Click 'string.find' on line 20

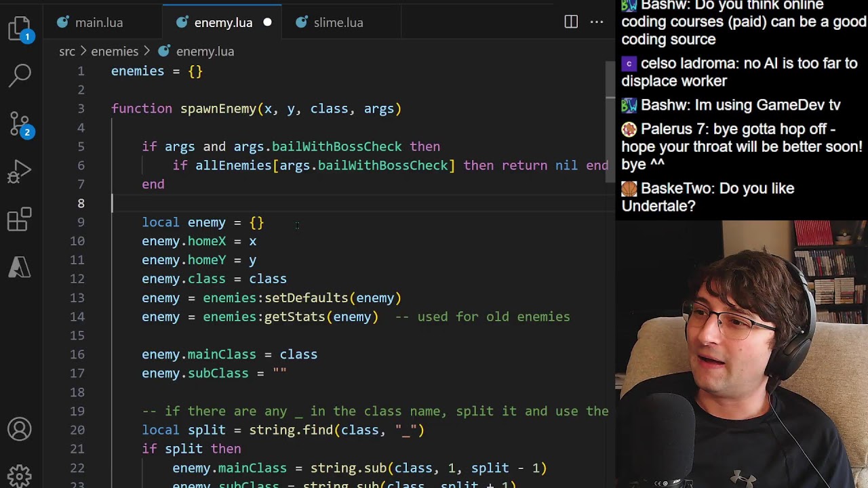coord(291,430)
